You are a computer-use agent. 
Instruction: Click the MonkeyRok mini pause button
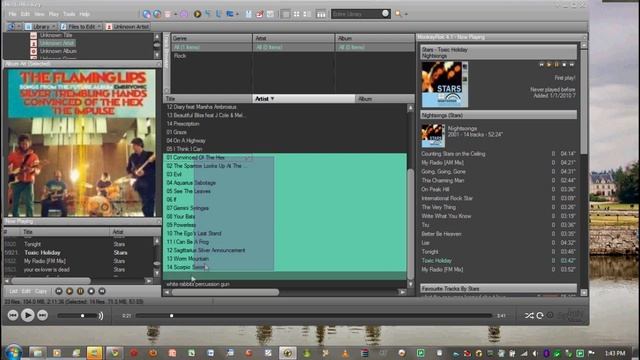pyautogui.click(x=556, y=64)
